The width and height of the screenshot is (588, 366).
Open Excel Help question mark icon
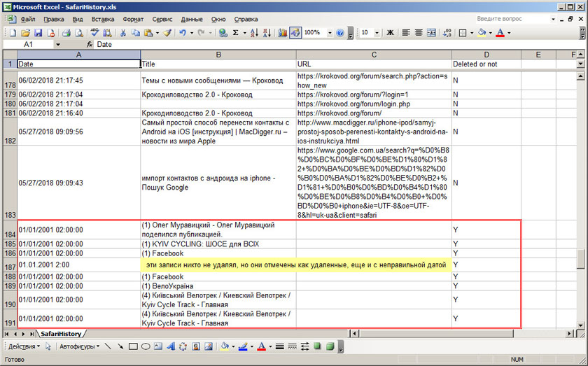(x=340, y=33)
